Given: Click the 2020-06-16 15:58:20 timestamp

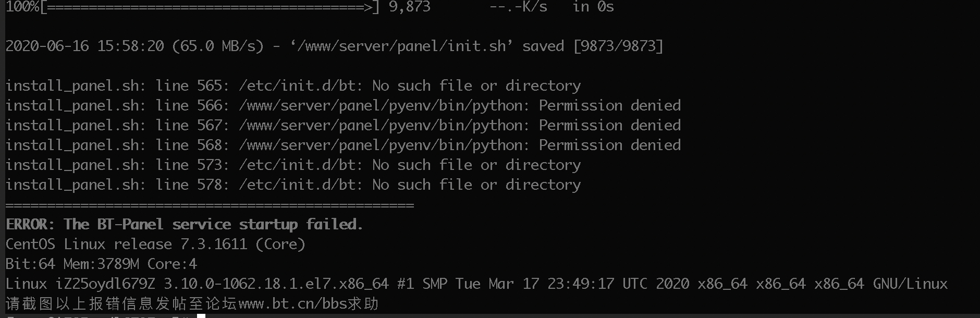Looking at the screenshot, I should pos(84,46).
